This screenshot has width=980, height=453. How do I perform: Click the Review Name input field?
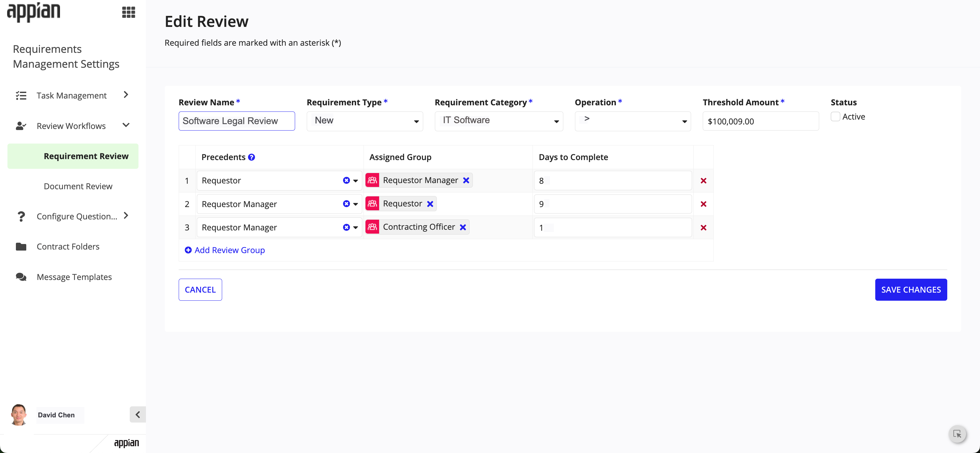point(237,121)
